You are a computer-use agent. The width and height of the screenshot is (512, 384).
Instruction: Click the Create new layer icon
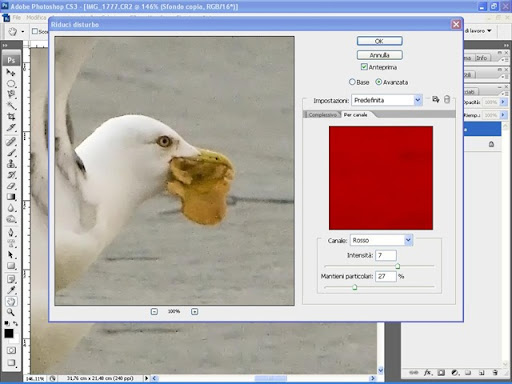(481, 373)
